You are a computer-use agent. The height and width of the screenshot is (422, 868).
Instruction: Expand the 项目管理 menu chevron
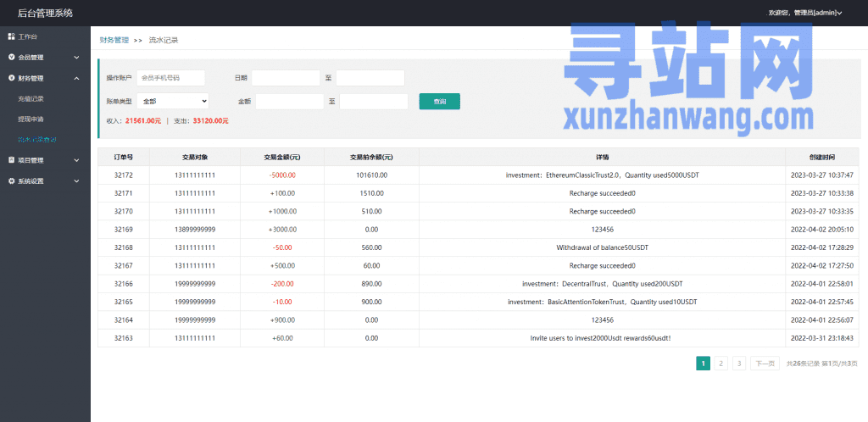pyautogui.click(x=76, y=160)
